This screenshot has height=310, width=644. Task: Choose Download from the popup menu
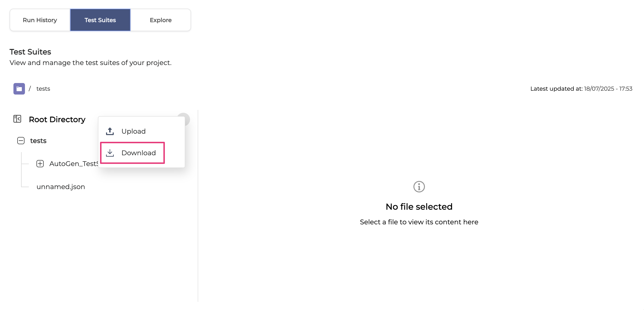pyautogui.click(x=138, y=153)
